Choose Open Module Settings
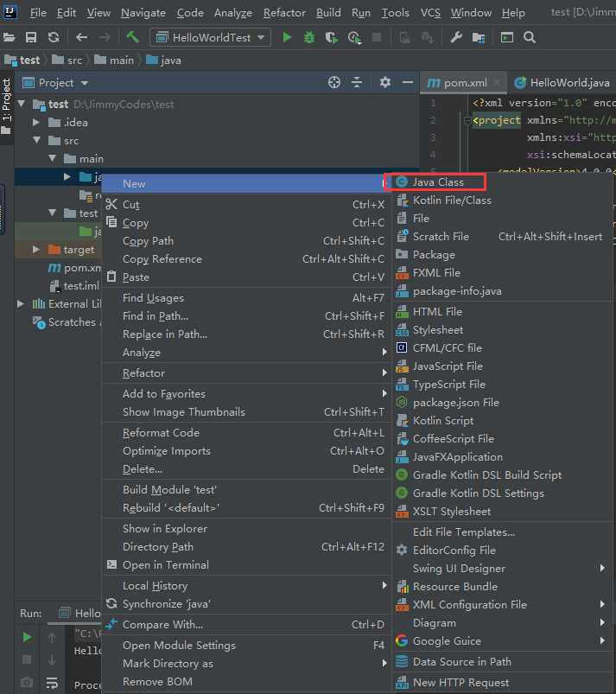The height and width of the screenshot is (694, 616). coord(246,646)
